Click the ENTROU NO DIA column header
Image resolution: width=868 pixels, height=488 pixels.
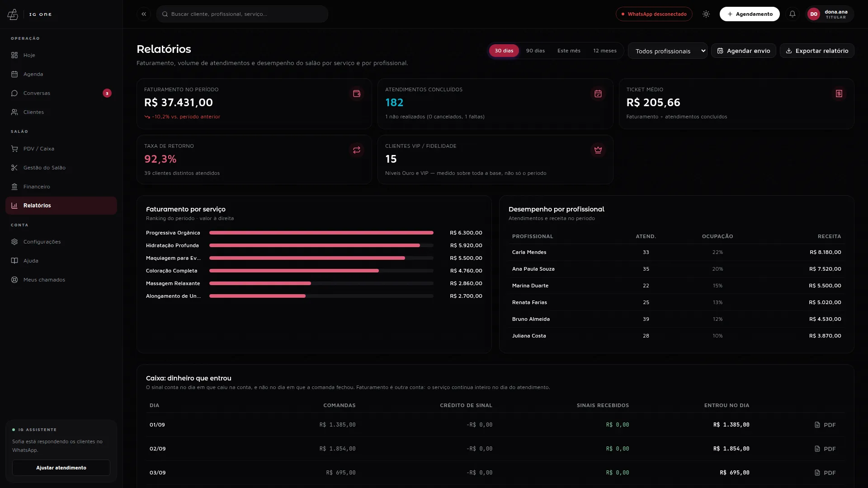[726, 405]
